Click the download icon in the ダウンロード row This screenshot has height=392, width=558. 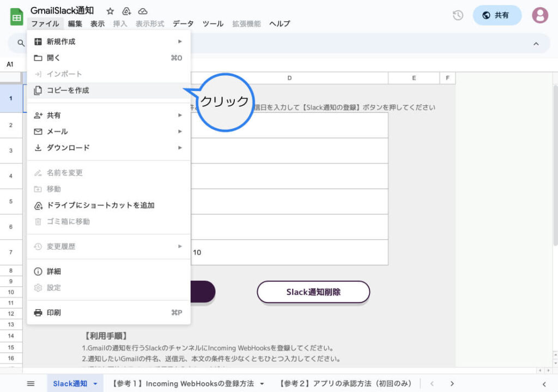[x=38, y=148]
